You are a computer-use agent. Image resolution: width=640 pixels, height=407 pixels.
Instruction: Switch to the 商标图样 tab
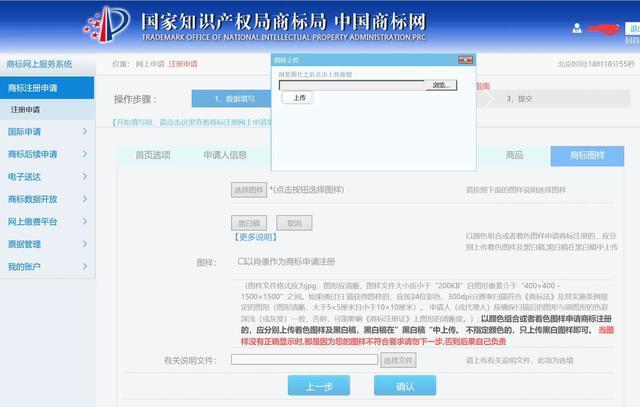[587, 156]
